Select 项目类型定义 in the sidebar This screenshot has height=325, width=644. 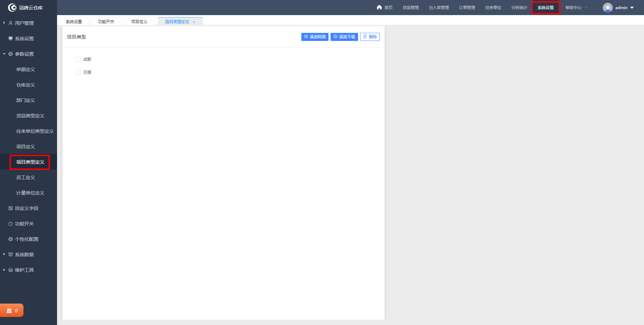[30, 162]
